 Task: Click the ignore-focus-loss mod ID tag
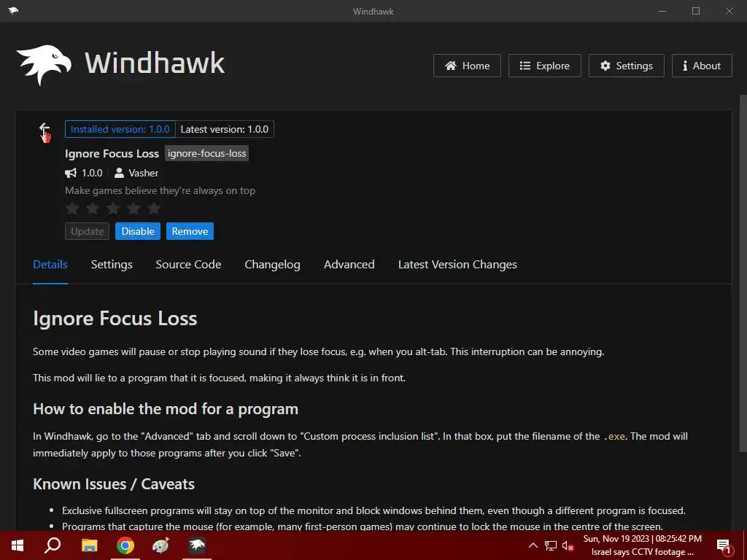[x=206, y=153]
